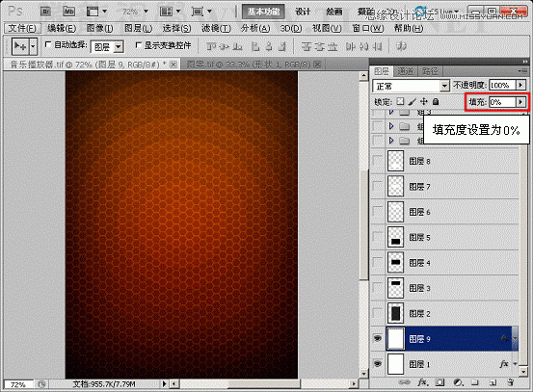Open the status bar info arrow menu
The image size is (533, 392).
click(x=164, y=384)
